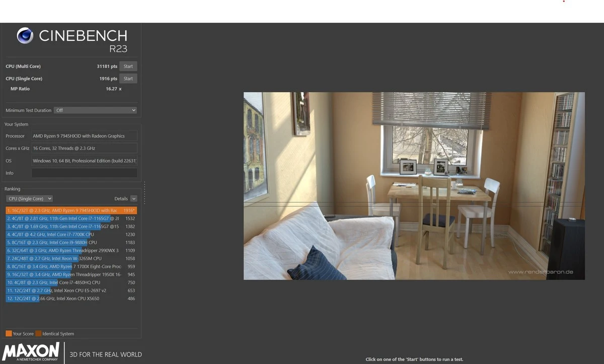Select ranking row 2 i7-1165G7 at 2.81 GHz
604x364 pixels.
click(x=71, y=219)
